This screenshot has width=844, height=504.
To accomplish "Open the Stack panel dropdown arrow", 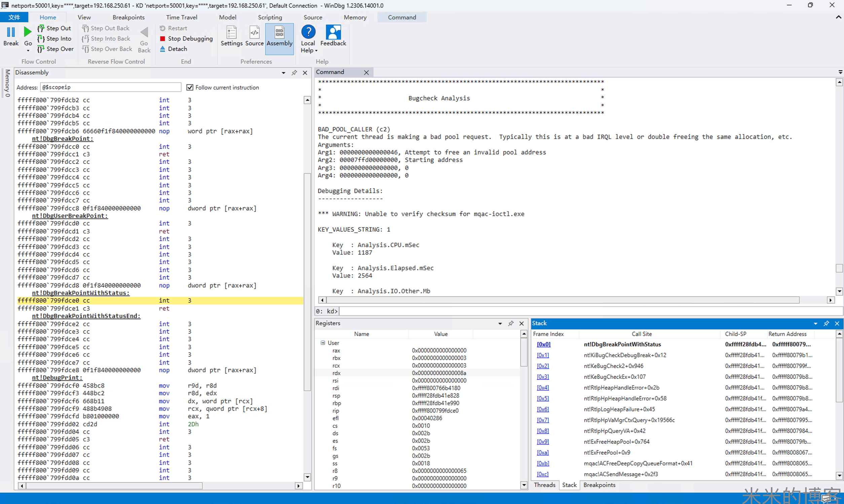I will tap(815, 324).
